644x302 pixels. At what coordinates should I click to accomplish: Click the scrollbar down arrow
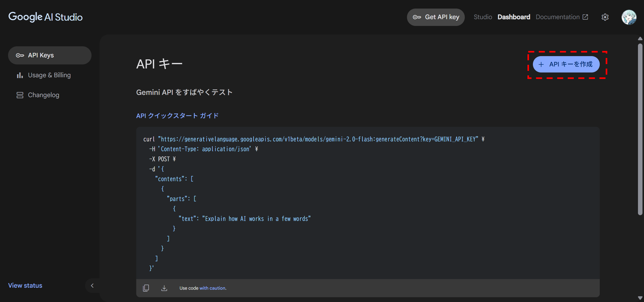(x=640, y=298)
